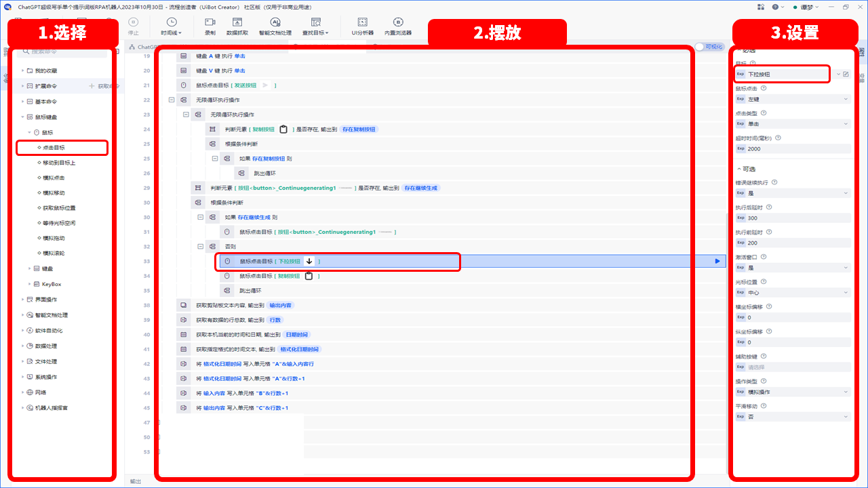The height and width of the screenshot is (488, 868).
Task: Click the help icon beside 超时时间(毫秒)
Action: [x=779, y=138]
